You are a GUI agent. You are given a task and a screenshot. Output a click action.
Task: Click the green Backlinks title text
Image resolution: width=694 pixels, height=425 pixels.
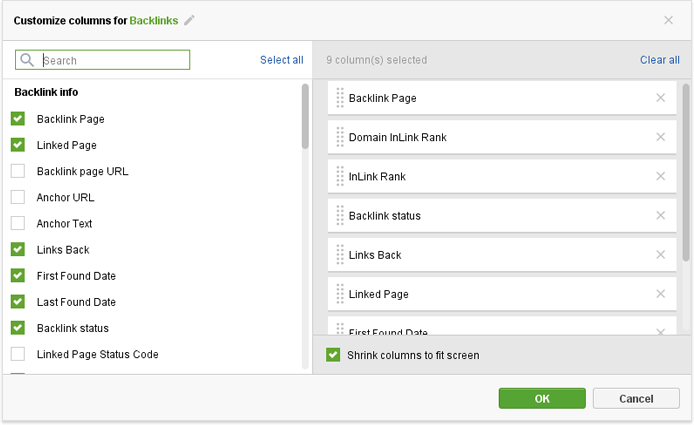(x=154, y=20)
